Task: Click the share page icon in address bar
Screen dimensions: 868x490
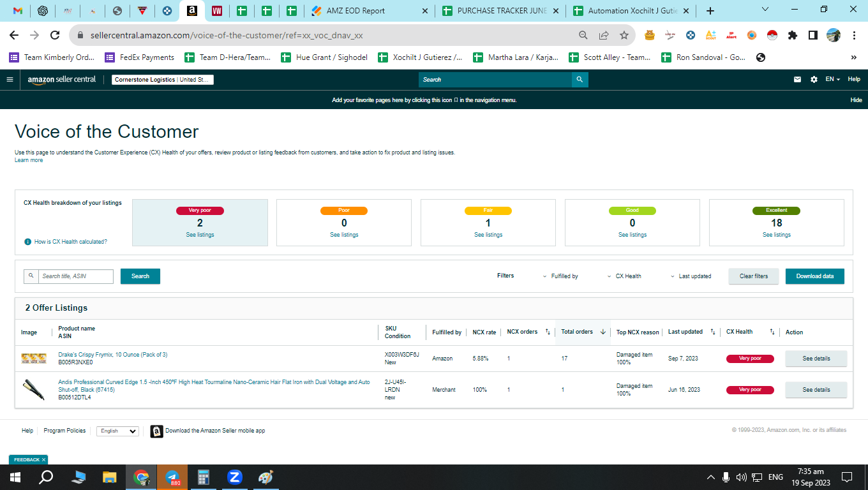Action: pyautogui.click(x=603, y=35)
